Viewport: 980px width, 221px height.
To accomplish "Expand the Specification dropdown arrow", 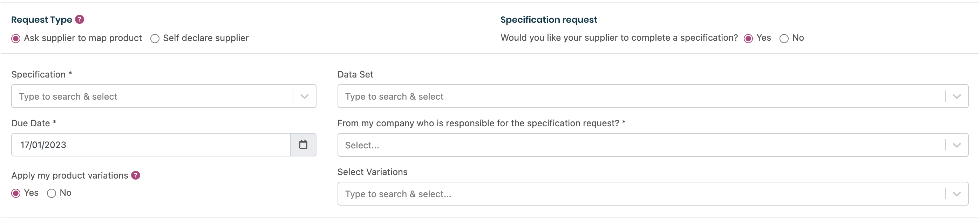I will 304,96.
